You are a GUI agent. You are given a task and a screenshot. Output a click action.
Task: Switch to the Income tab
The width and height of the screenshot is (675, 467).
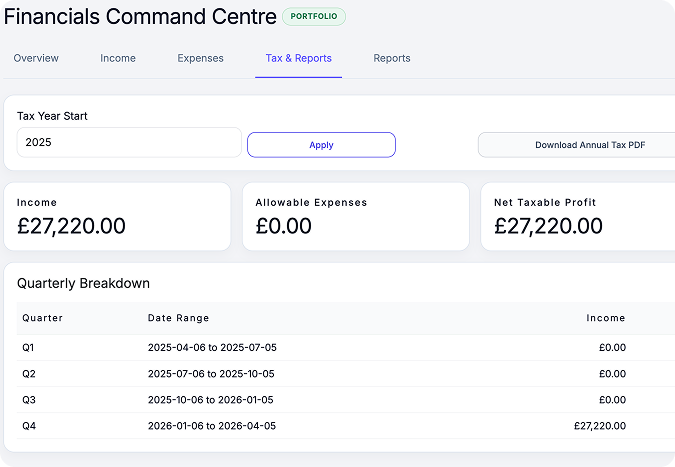(x=118, y=58)
